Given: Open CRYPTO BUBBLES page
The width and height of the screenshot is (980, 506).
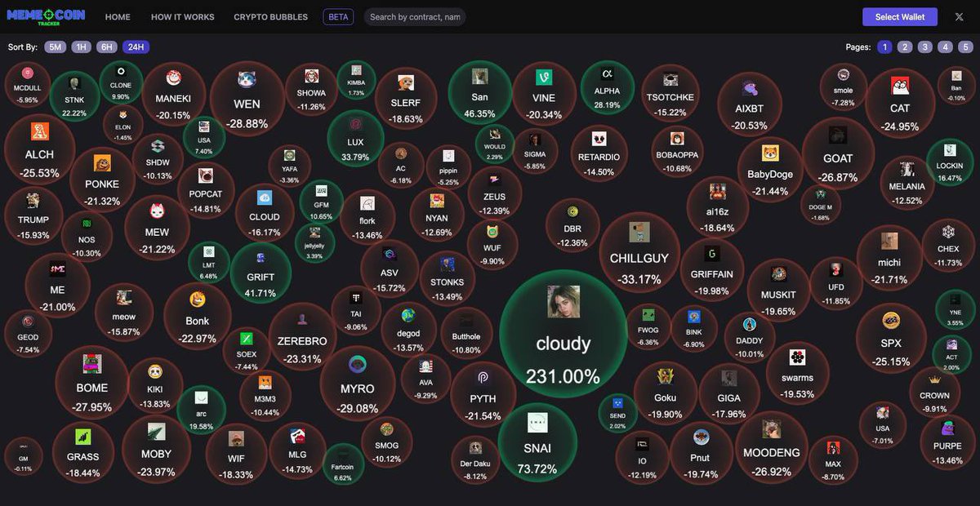Looking at the screenshot, I should coord(271,17).
